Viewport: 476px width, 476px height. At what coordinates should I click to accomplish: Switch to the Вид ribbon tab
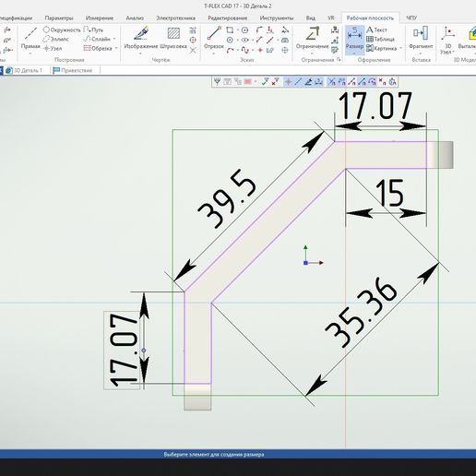click(311, 18)
